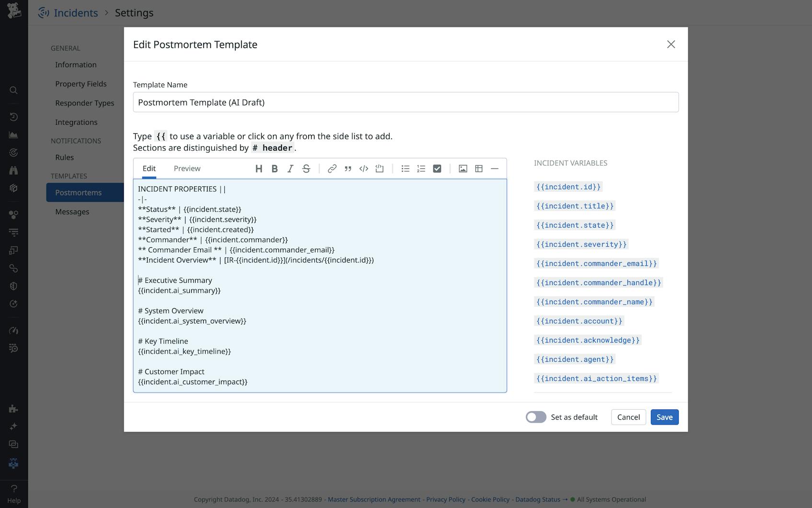Insert an image into the template

pos(463,169)
